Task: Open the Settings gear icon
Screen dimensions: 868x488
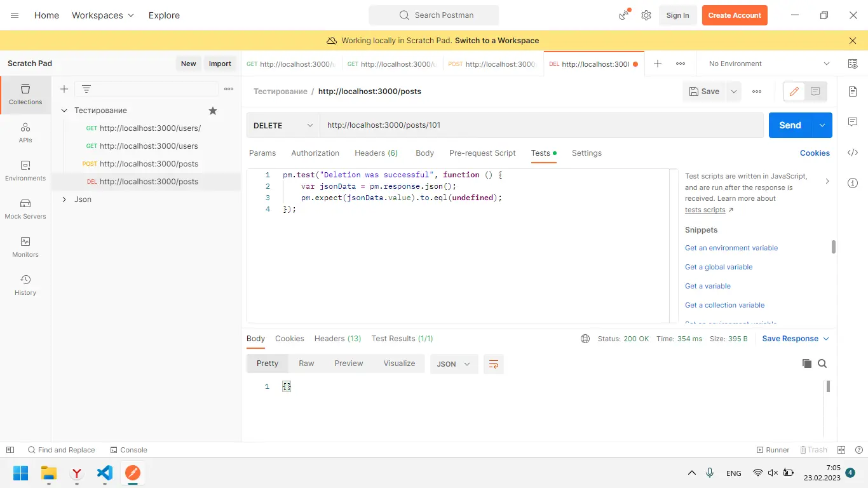Action: click(x=646, y=15)
